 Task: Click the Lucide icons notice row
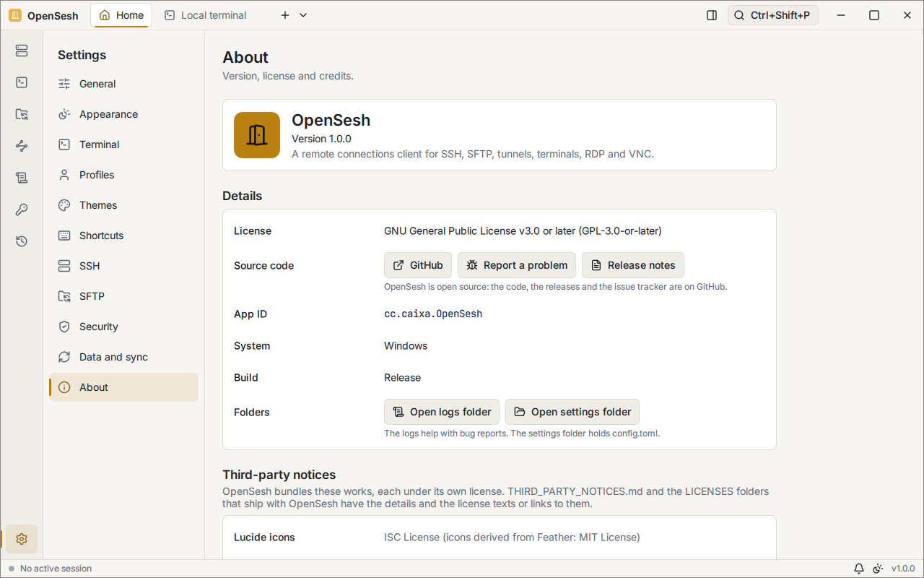(x=500, y=538)
